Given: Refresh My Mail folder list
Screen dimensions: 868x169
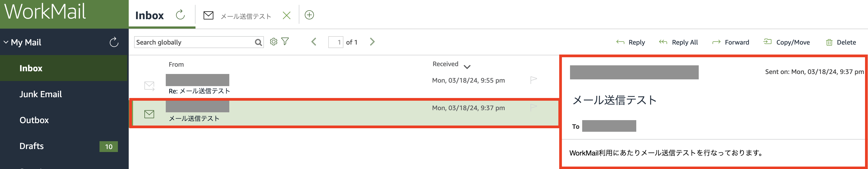Looking at the screenshot, I should click(114, 42).
